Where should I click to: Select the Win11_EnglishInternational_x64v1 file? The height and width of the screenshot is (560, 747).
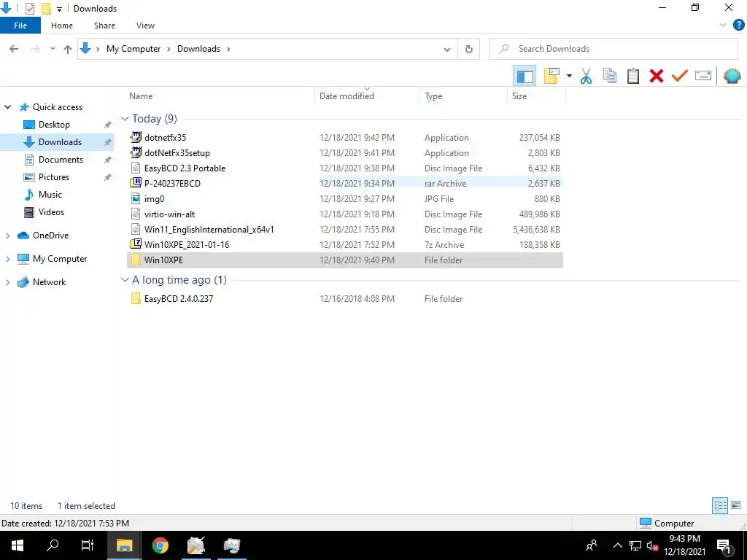click(x=345, y=230)
